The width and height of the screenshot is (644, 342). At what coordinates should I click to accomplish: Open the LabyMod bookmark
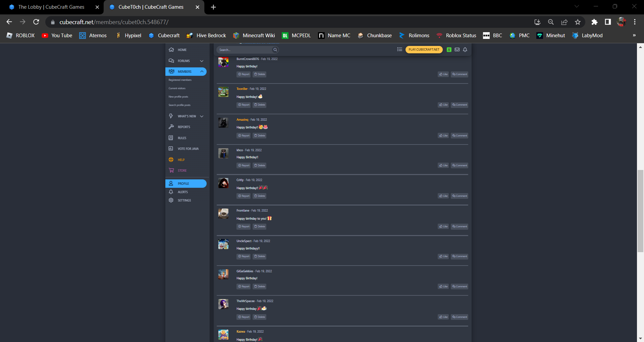pyautogui.click(x=587, y=36)
